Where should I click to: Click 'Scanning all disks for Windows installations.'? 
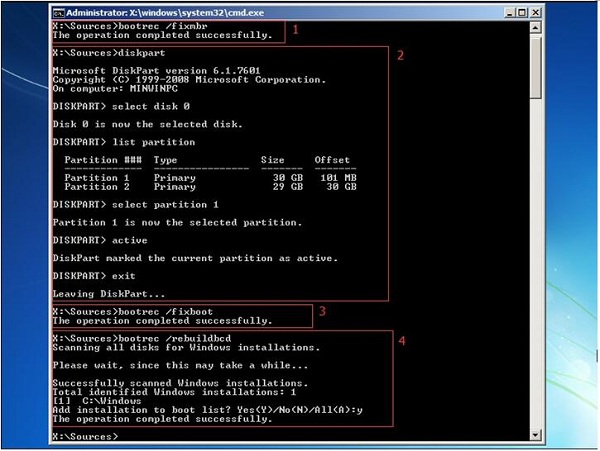(x=186, y=347)
